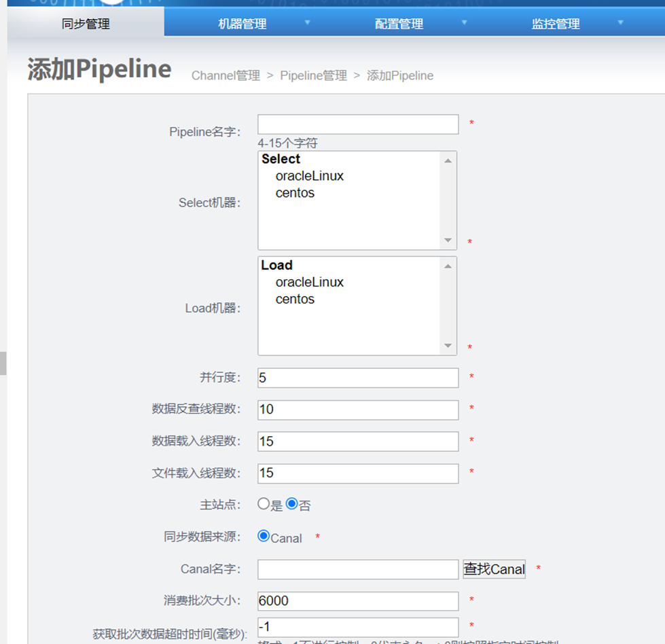This screenshot has width=665, height=644.
Task: Select centos in Load机器 list
Action: pyautogui.click(x=295, y=299)
